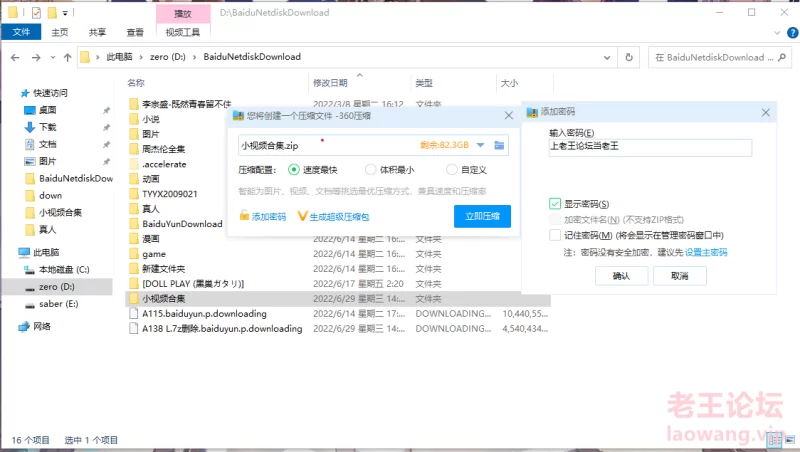
Task: Go back with the left arrow
Action: click(16, 57)
